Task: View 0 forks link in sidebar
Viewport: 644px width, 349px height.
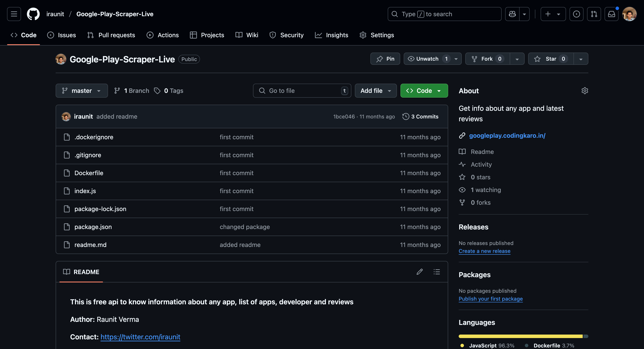Action: pyautogui.click(x=474, y=203)
